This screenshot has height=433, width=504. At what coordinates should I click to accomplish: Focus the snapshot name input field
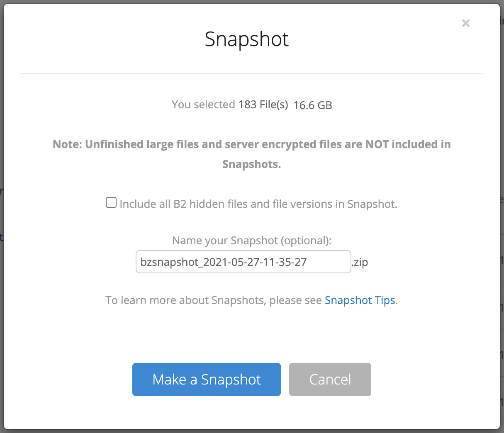pos(243,262)
